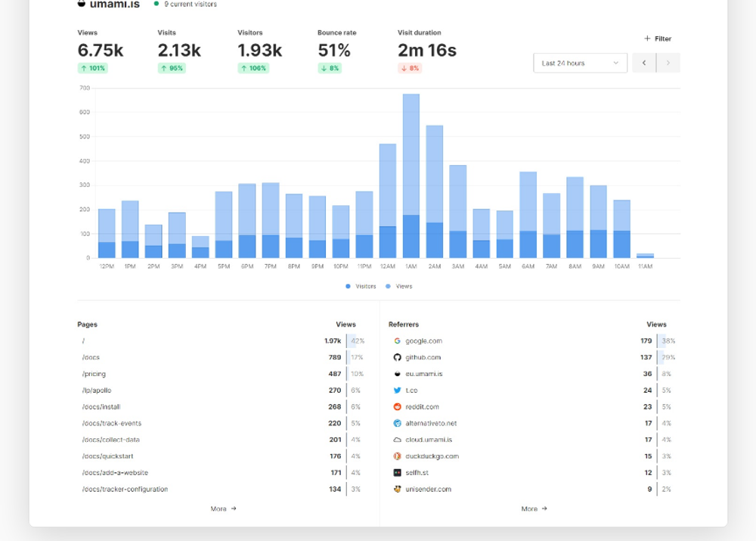Click the Pages column header
Screen dimensions: 756x541
point(87,325)
